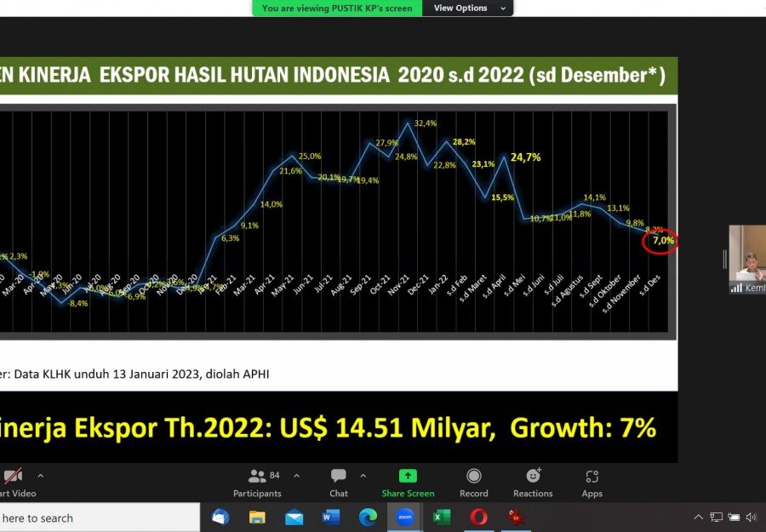Select the speaker video thumbnail

[747, 260]
